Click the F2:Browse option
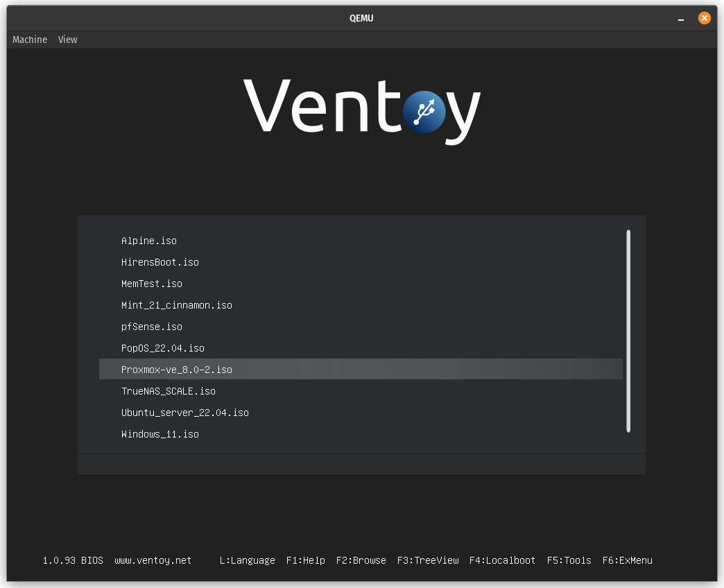The width and height of the screenshot is (724, 588). [361, 560]
